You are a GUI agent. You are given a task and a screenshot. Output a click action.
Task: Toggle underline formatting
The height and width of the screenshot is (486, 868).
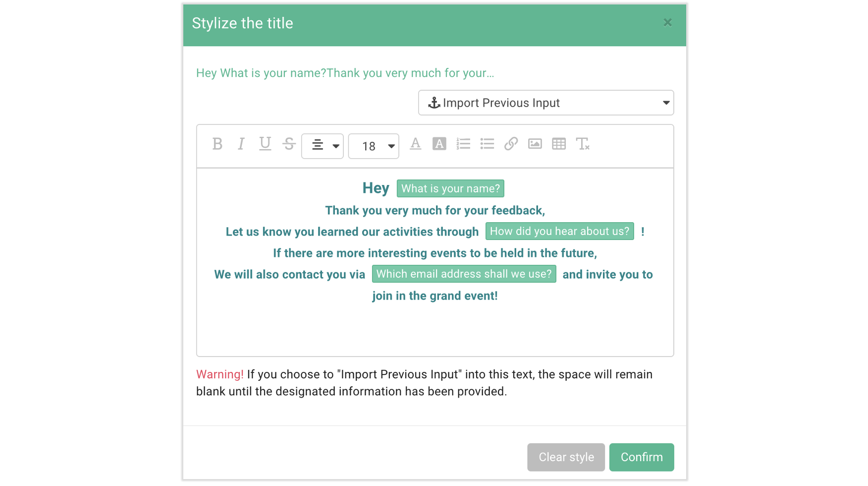click(265, 144)
